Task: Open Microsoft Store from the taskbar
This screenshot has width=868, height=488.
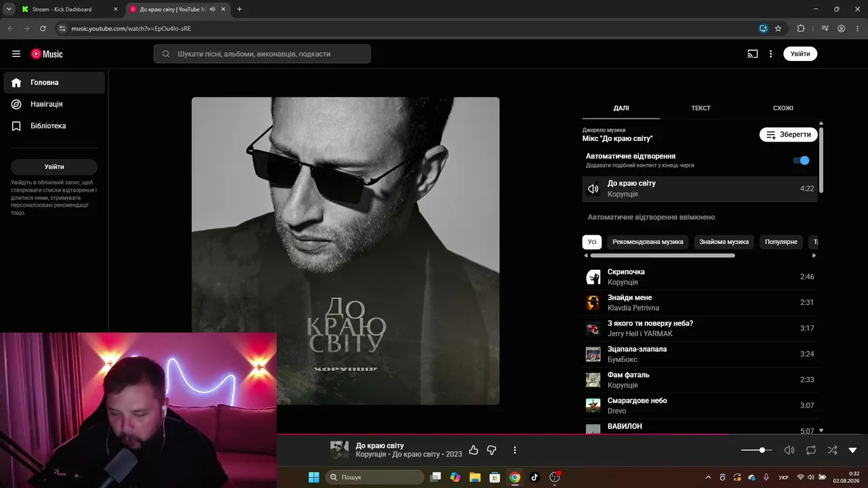Action: [495, 477]
